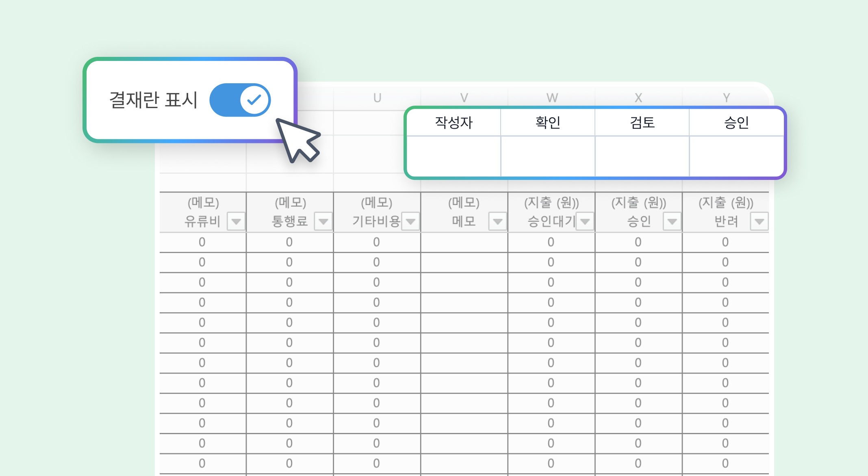Open the 승인 expense column filter dropdown
Image resolution: width=868 pixels, height=476 pixels.
click(x=672, y=222)
